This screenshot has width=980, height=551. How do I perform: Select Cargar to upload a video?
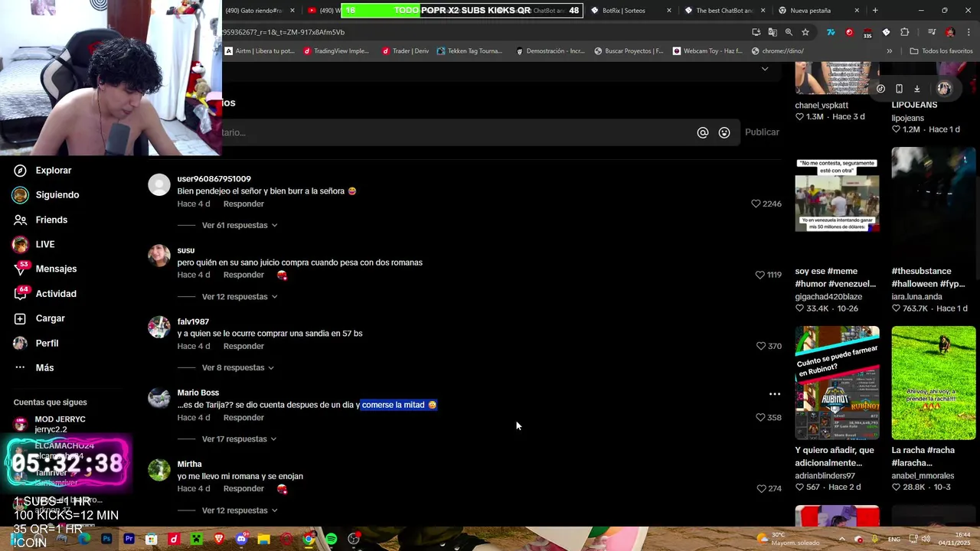[39, 318]
